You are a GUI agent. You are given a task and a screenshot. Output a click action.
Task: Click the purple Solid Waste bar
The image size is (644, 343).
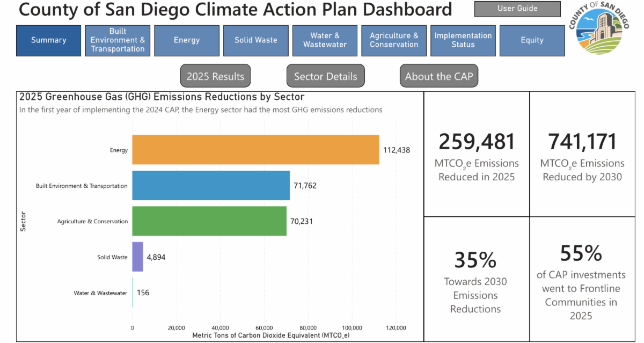[x=137, y=257]
